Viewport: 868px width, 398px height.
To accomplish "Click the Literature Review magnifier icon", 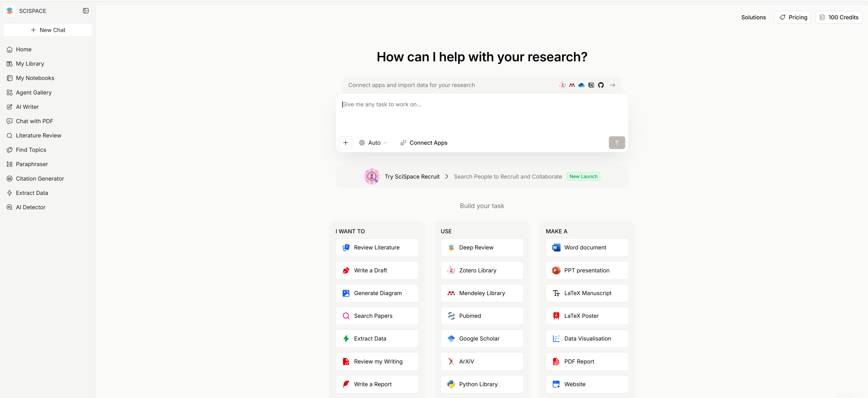I will [x=10, y=136].
